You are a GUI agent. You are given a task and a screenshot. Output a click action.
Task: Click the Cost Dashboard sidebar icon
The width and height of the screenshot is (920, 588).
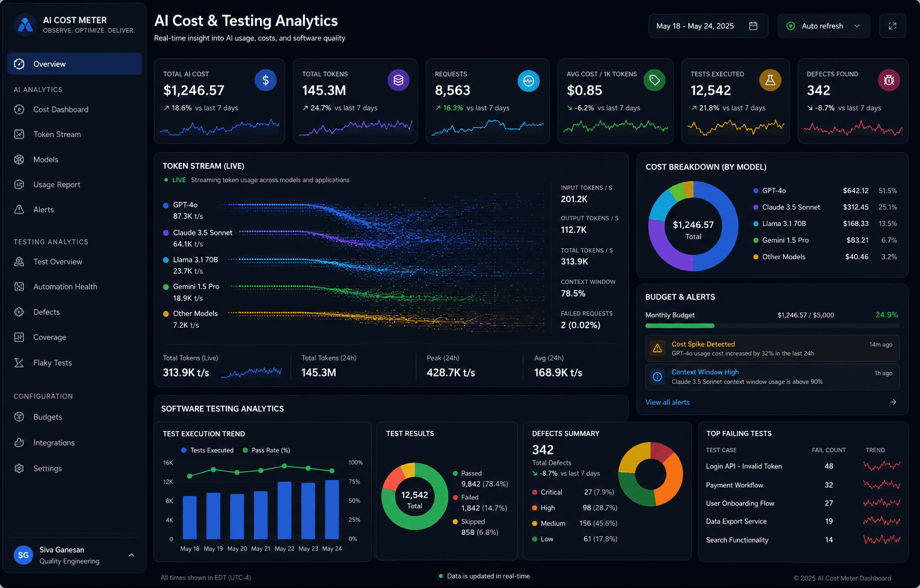[x=19, y=110]
